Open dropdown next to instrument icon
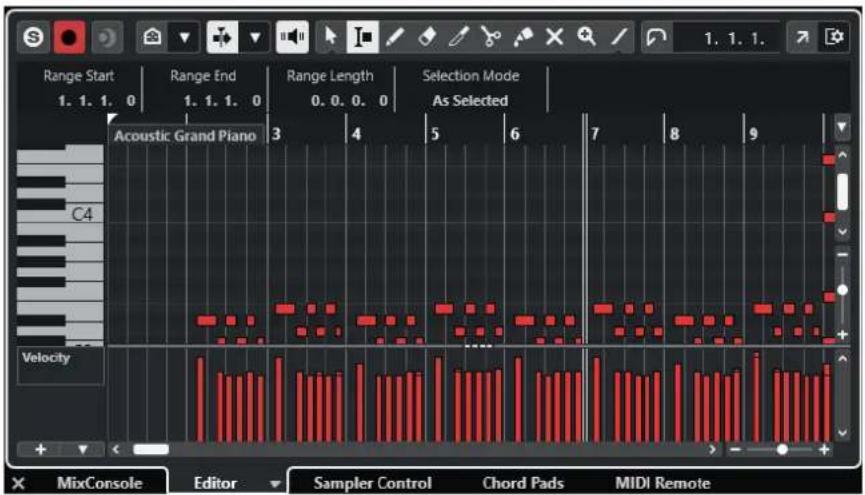 click(184, 38)
